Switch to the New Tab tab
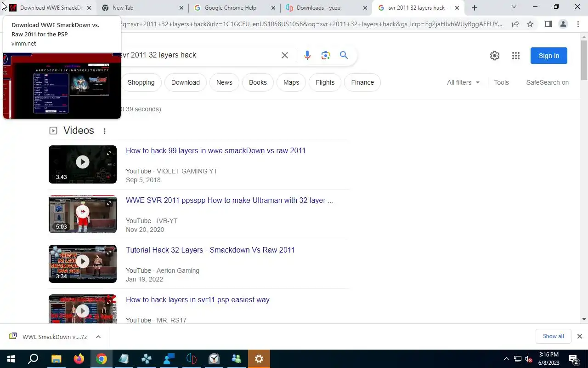 point(142,8)
